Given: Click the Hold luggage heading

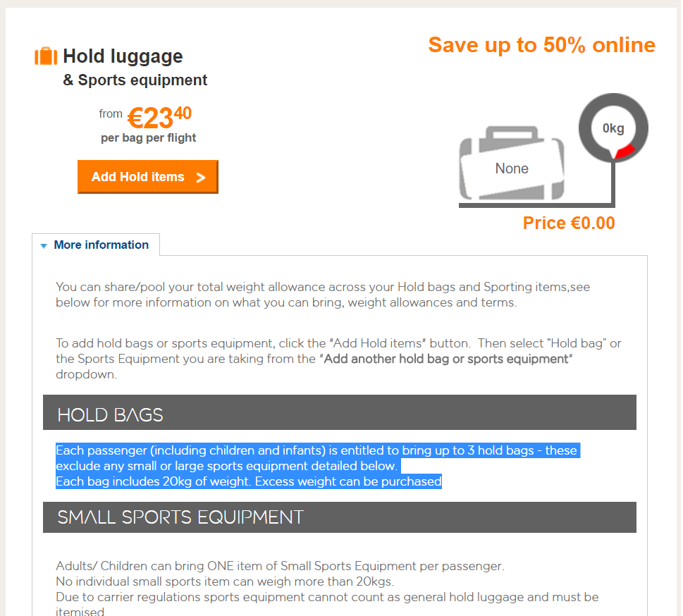Looking at the screenshot, I should [x=123, y=56].
